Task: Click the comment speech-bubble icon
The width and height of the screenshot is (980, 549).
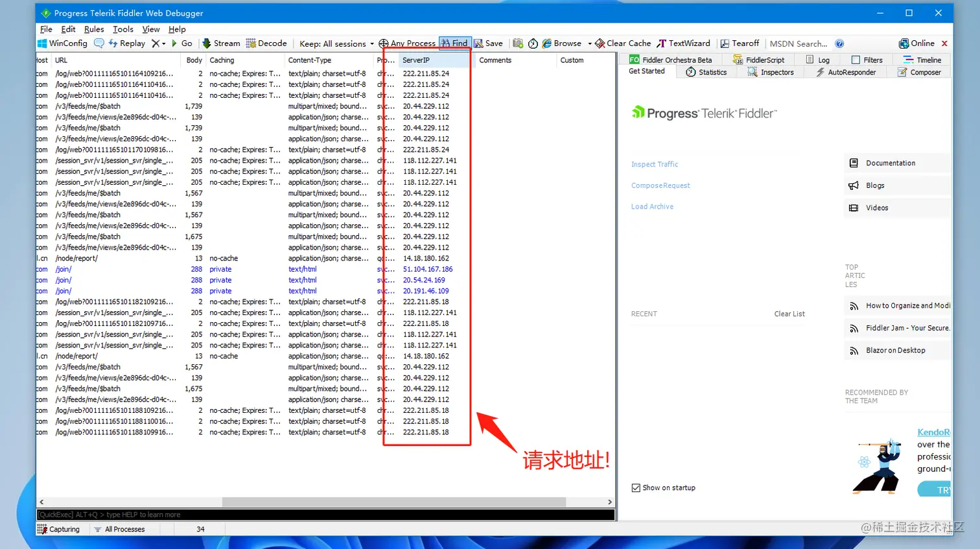Action: click(99, 43)
